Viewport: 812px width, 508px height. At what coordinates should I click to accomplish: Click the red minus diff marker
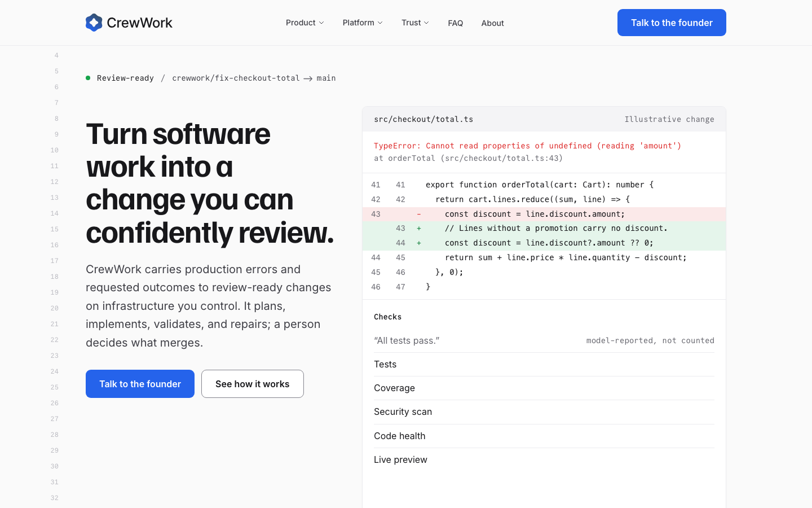tap(418, 214)
